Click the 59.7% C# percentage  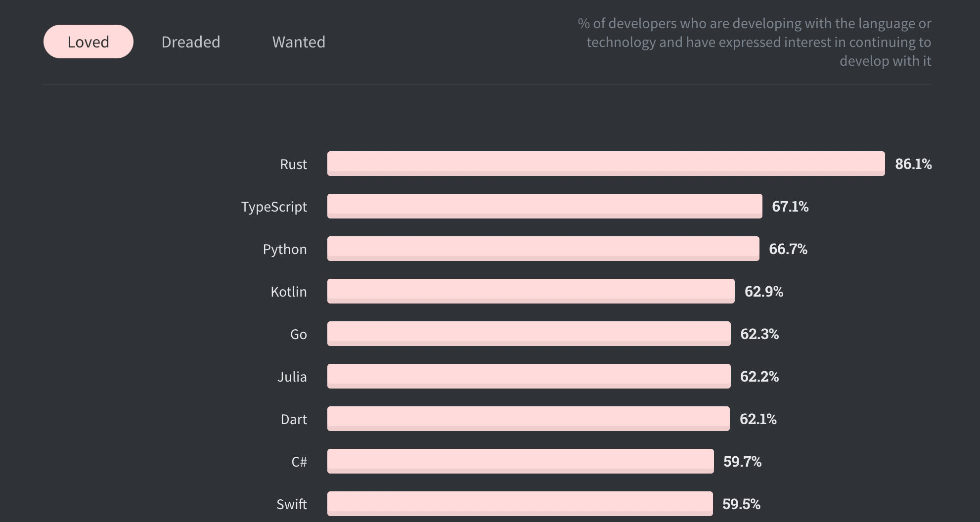point(742,462)
